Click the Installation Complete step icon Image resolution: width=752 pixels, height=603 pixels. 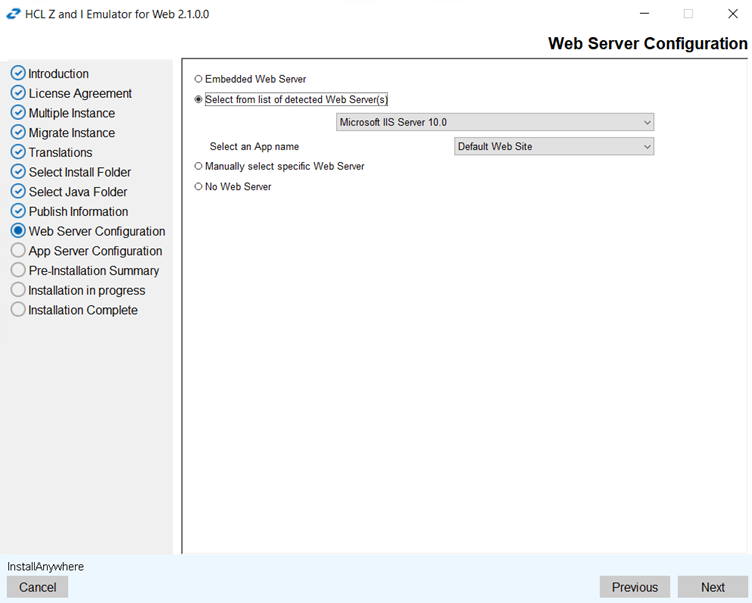[x=18, y=309]
